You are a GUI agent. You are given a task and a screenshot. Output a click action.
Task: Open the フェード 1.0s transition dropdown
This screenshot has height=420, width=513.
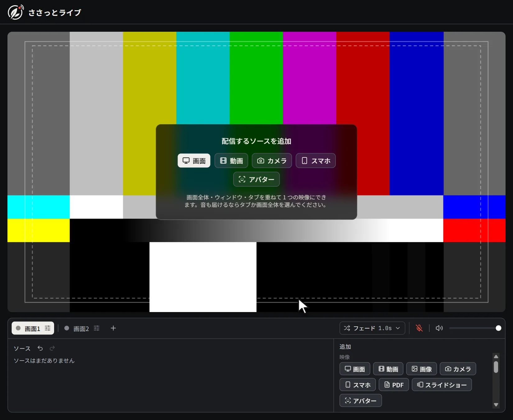tap(372, 328)
